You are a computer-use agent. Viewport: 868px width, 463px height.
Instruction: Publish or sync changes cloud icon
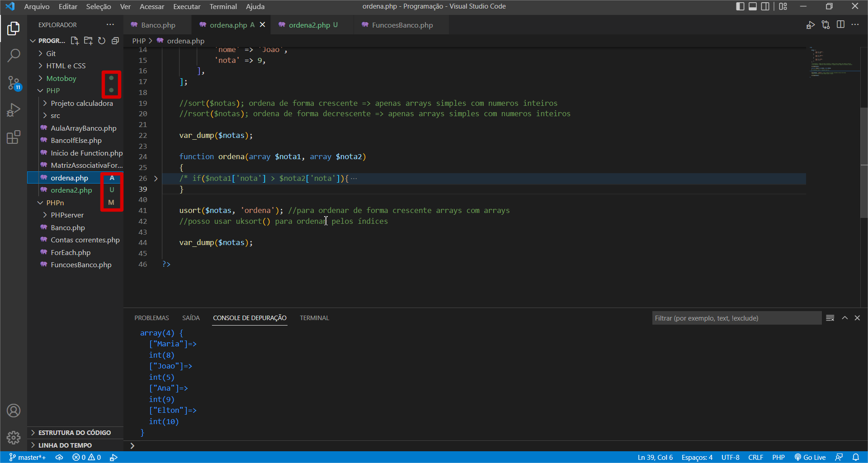coord(59,457)
